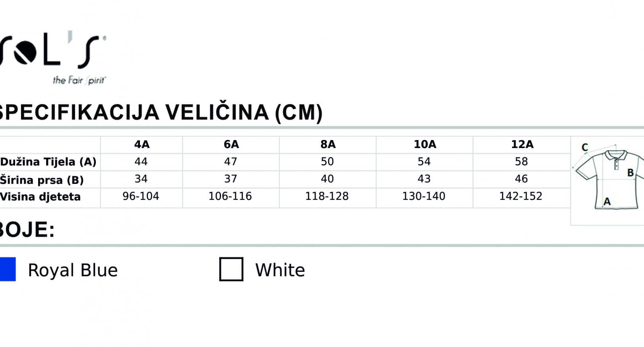This screenshot has width=644, height=347.
Task: Click the 4A size column header
Action: 142,144
